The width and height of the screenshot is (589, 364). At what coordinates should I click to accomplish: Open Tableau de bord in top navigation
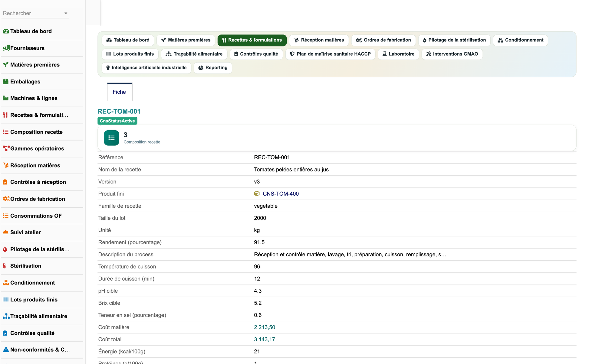point(128,40)
